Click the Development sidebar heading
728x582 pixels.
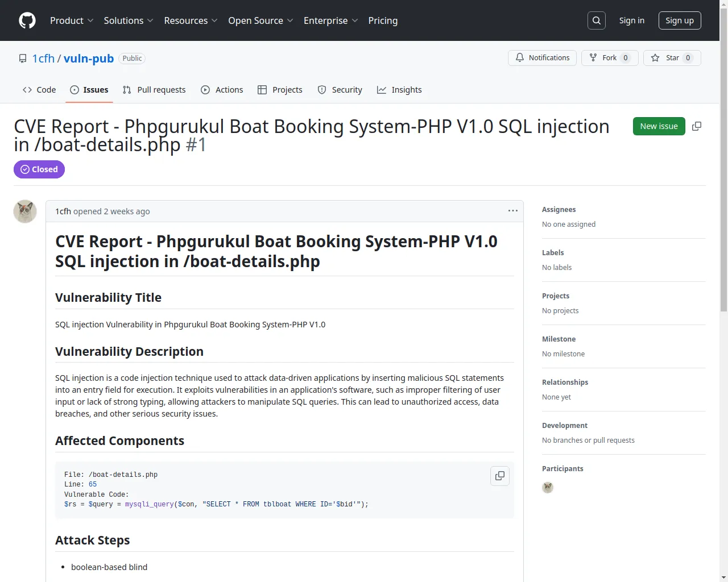tap(565, 426)
